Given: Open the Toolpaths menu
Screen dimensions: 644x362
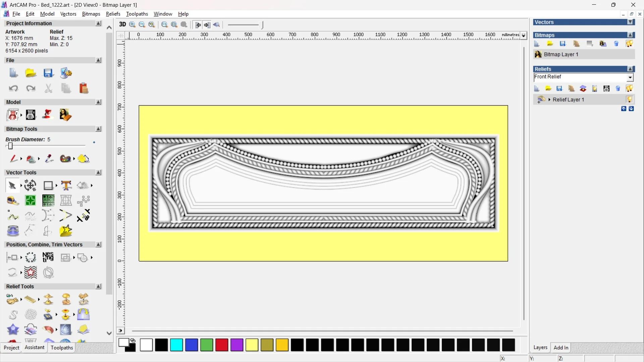Looking at the screenshot, I should [137, 14].
